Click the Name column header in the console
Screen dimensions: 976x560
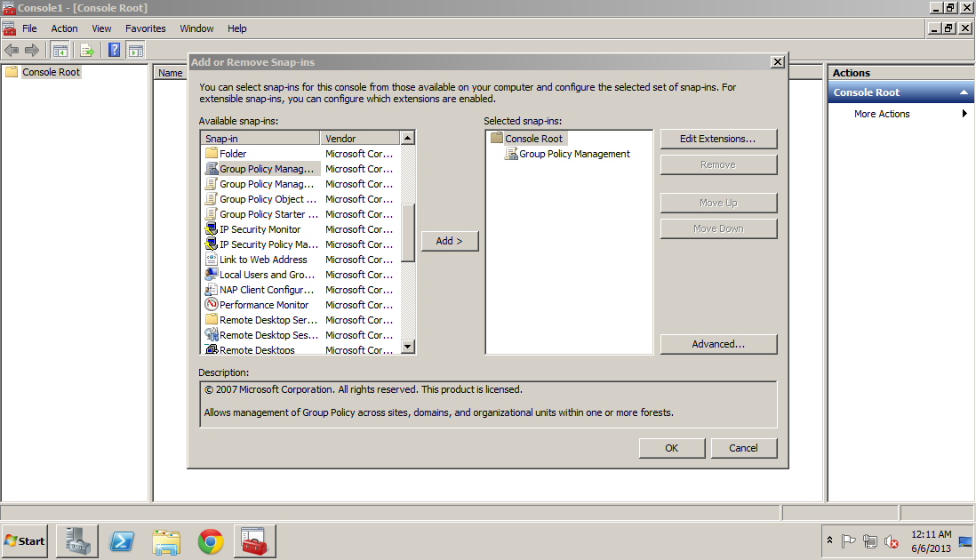point(171,73)
